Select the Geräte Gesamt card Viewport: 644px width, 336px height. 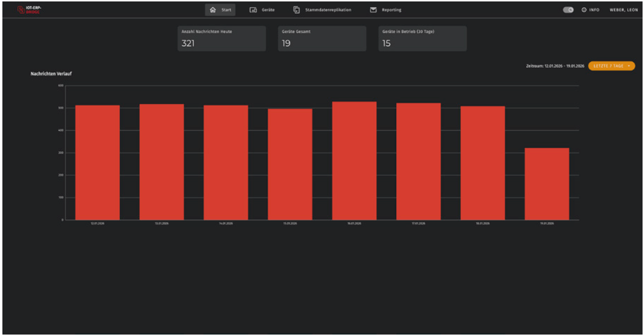coord(322,39)
